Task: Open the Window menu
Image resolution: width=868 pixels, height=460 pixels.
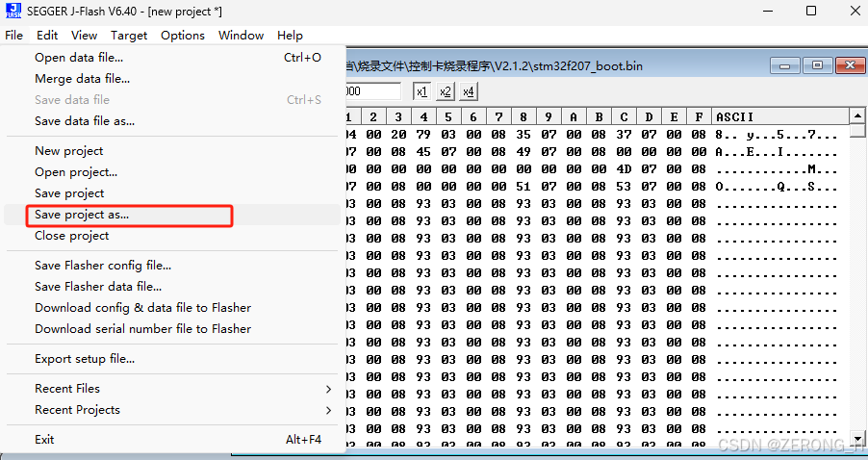Action: 241,36
